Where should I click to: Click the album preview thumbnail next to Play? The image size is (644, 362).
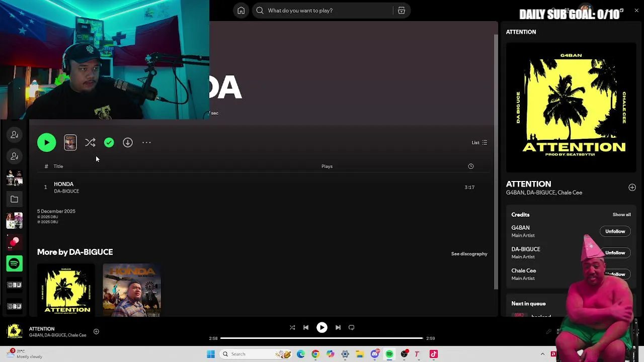tap(70, 143)
